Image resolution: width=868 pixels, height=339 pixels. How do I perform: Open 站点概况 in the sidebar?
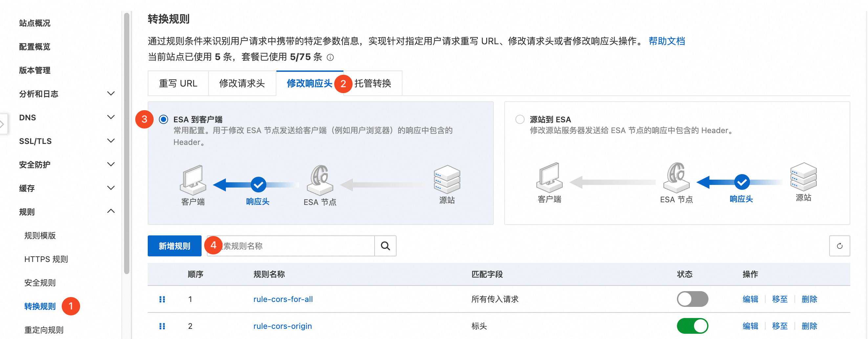click(35, 23)
